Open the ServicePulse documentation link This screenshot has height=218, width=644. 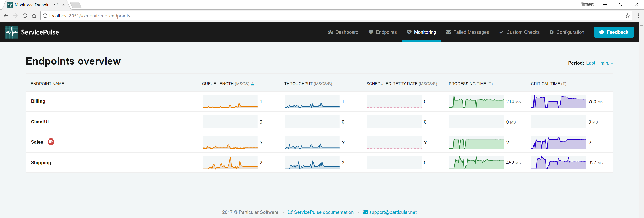[x=321, y=212]
